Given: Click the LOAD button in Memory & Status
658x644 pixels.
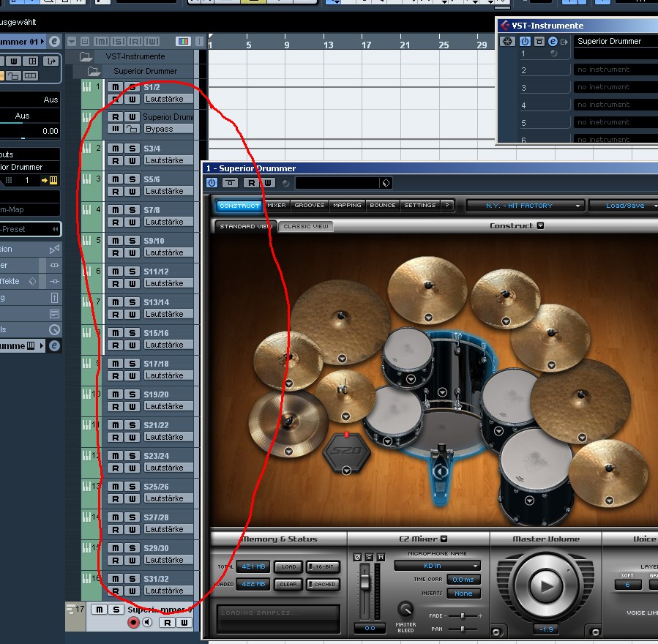Looking at the screenshot, I should [x=288, y=567].
